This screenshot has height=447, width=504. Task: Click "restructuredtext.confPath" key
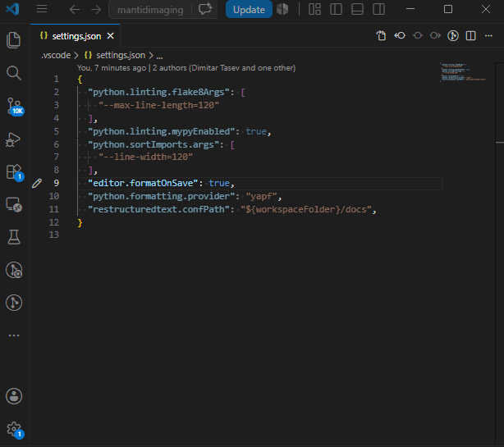pyautogui.click(x=158, y=209)
